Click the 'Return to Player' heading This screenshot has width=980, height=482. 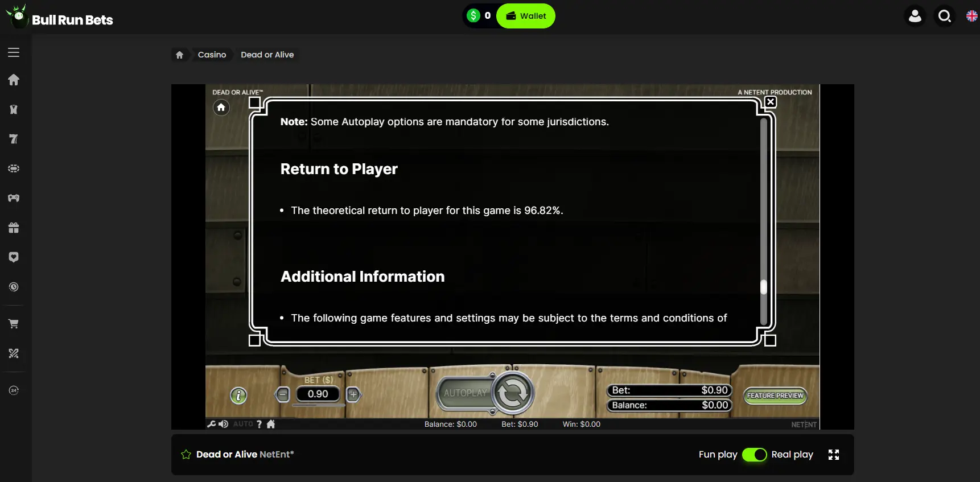339,169
